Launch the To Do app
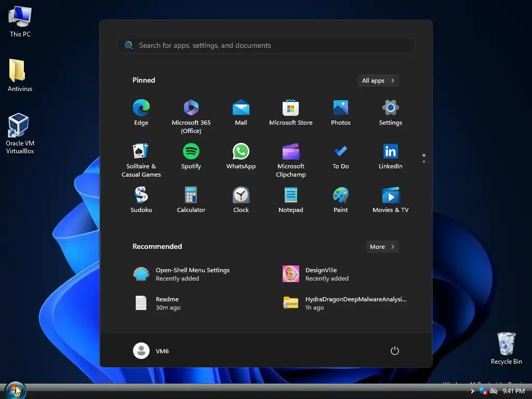 (341, 156)
